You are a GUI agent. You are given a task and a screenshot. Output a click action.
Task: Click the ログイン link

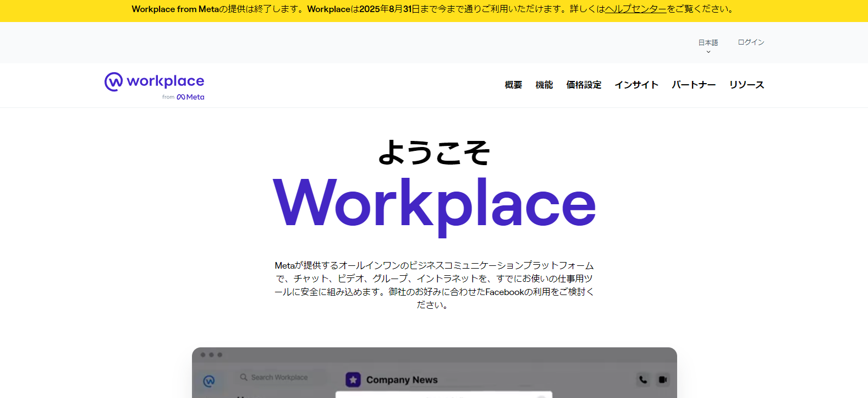751,42
